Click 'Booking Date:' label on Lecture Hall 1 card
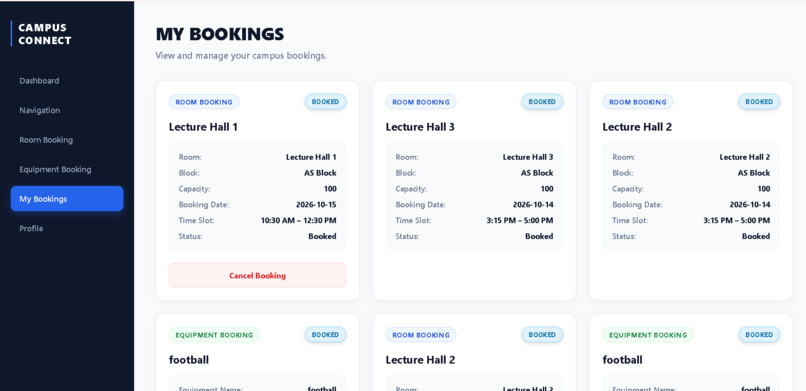Viewport: 806px width, 391px height. click(x=204, y=204)
